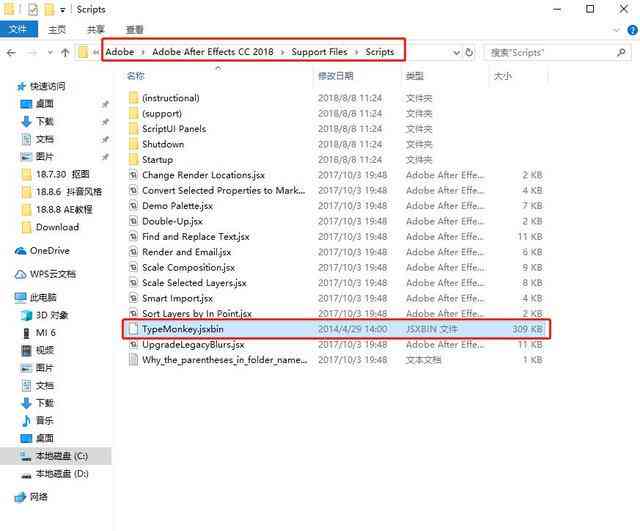Click JSXBIN 文件 type cell

(431, 329)
